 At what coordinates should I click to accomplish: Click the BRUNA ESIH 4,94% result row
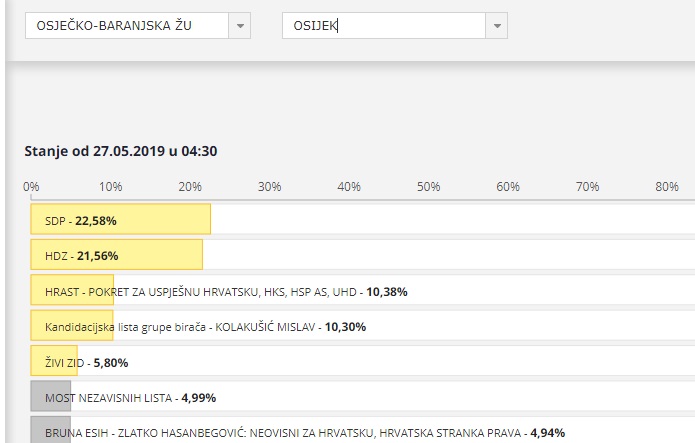click(x=363, y=430)
